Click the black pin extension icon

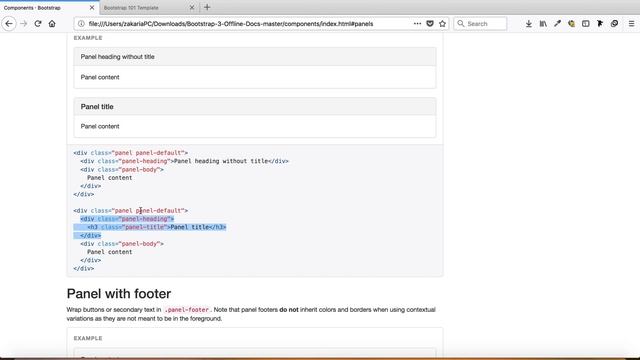600,24
